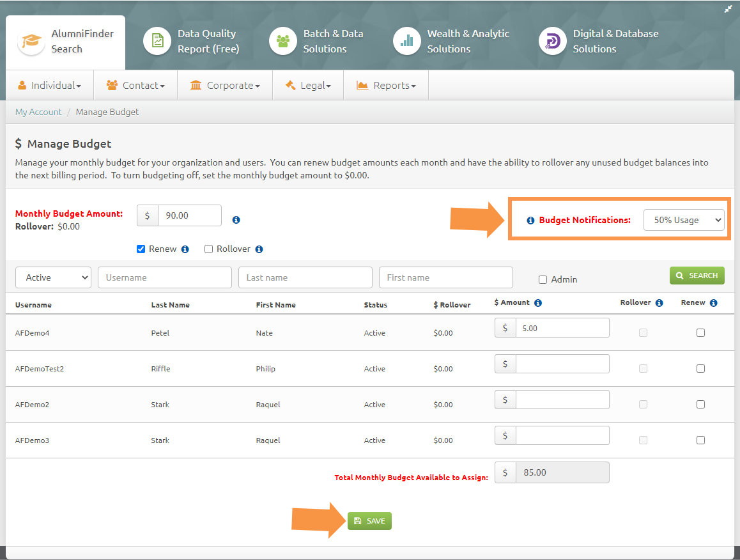The image size is (740, 560).
Task: Click Manage Budget in the breadcrumb
Action: (x=107, y=112)
